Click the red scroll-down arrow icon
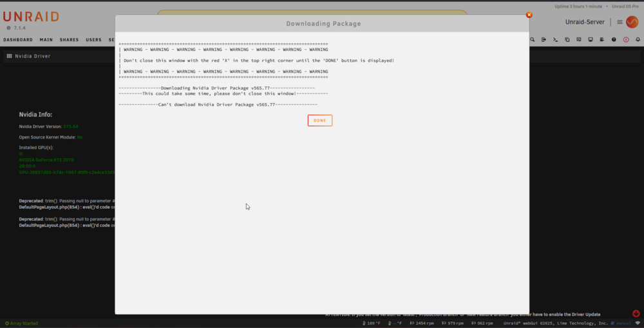This screenshot has width=644, height=328. click(636, 314)
